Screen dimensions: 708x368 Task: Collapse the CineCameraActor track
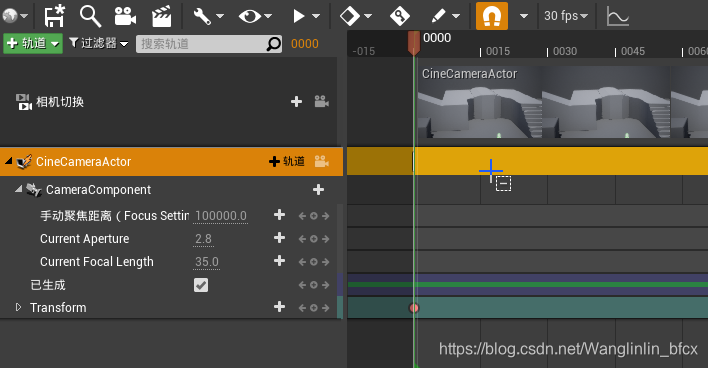(8, 161)
